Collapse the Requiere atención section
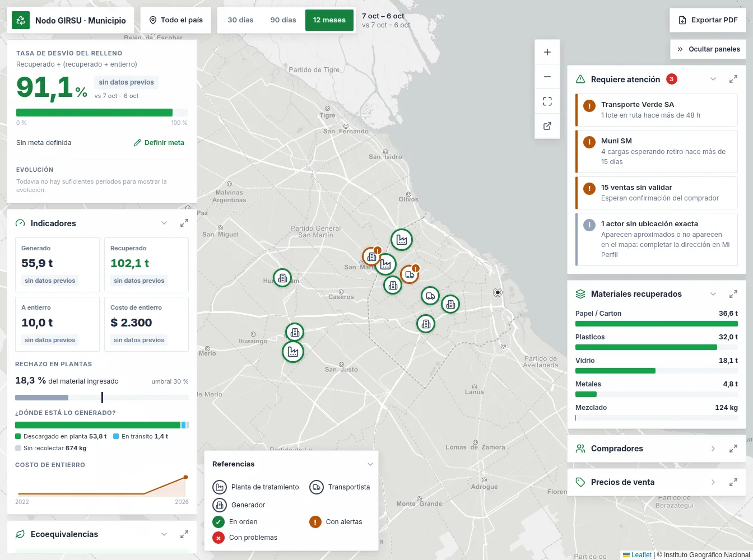Viewport: 753px width, 560px height. 713,80
